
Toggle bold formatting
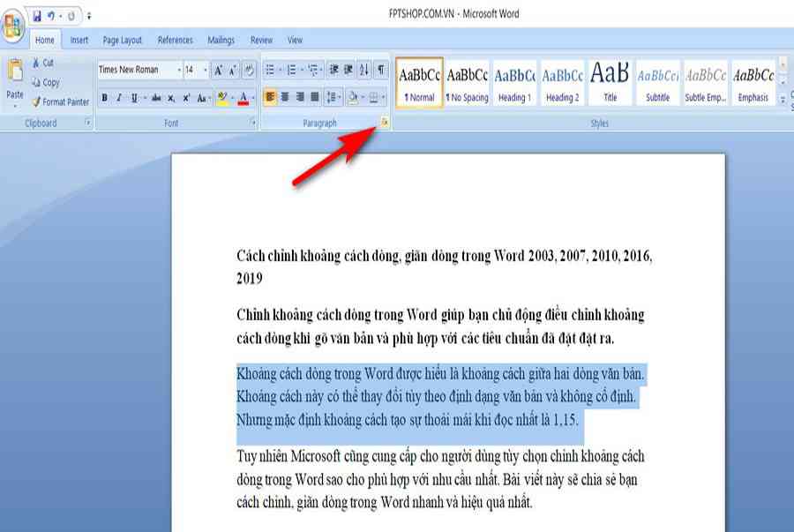click(104, 98)
